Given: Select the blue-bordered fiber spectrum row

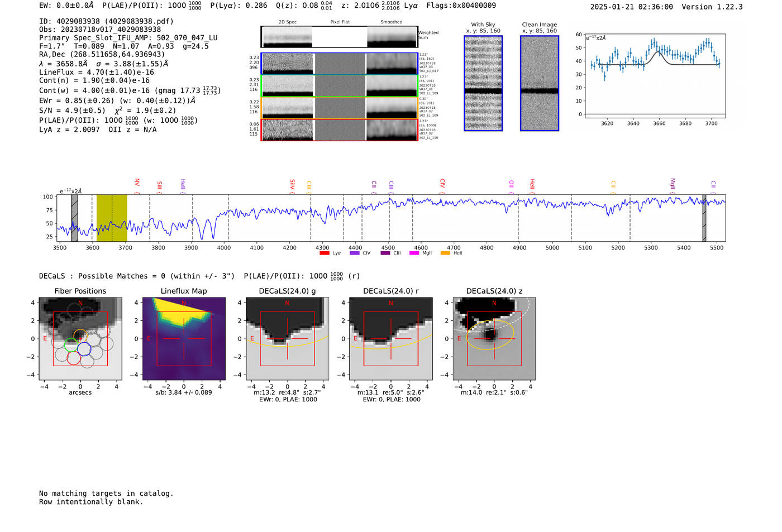Looking at the screenshot, I should [x=340, y=64].
